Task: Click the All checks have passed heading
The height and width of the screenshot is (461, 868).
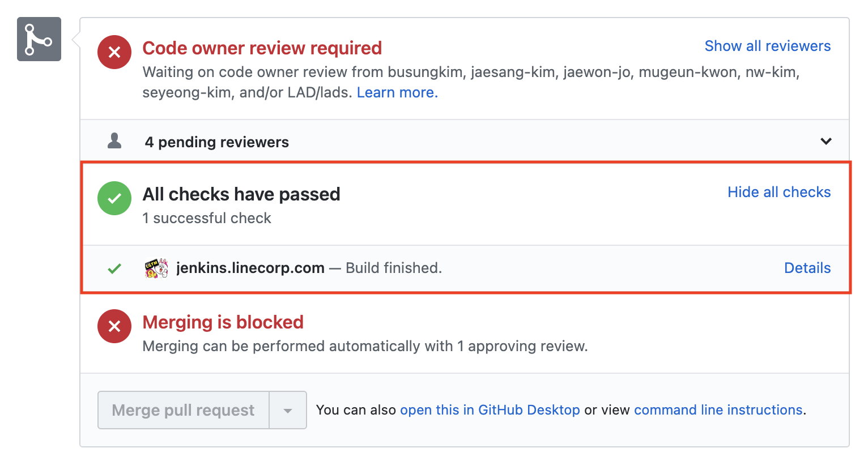Action: tap(241, 194)
